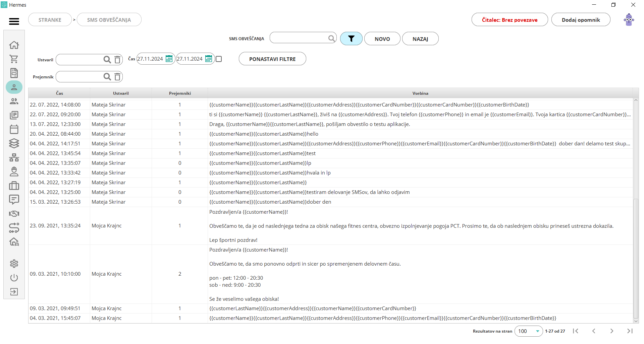Click the NAZAJ button

(x=420, y=39)
